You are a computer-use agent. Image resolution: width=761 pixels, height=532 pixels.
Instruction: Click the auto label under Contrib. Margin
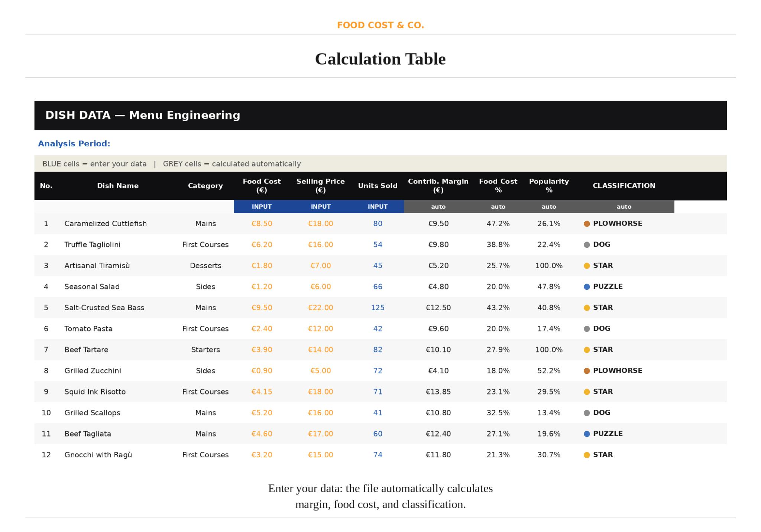pos(438,207)
